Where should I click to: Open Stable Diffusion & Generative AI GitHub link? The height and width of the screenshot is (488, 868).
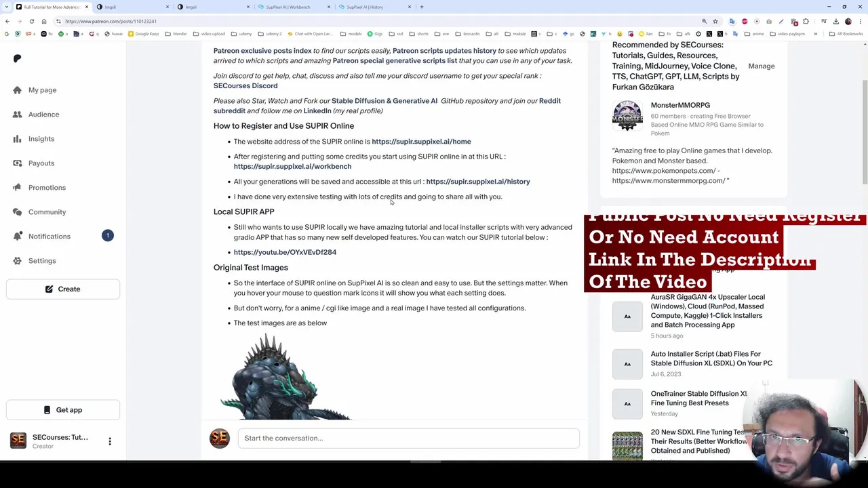tap(384, 101)
